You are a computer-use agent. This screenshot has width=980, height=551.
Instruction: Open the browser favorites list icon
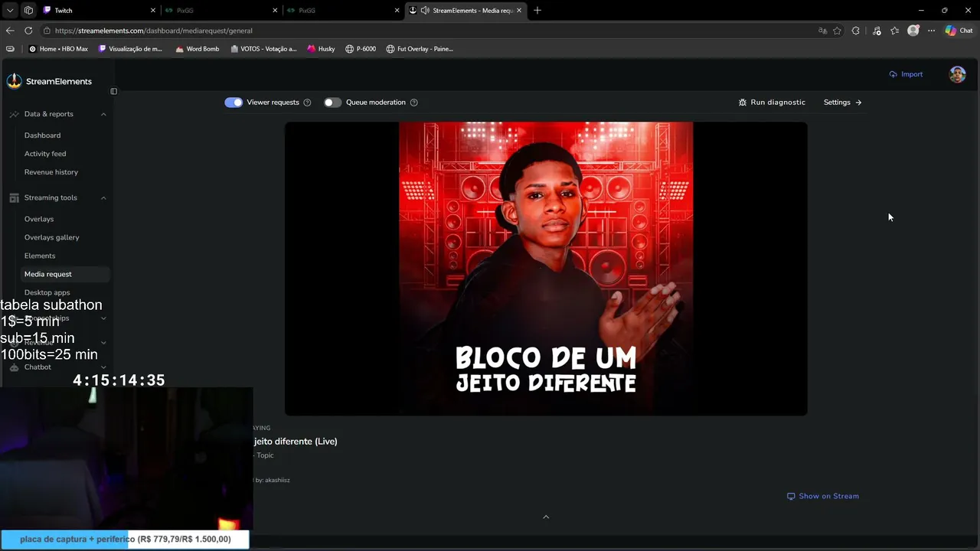894,31
